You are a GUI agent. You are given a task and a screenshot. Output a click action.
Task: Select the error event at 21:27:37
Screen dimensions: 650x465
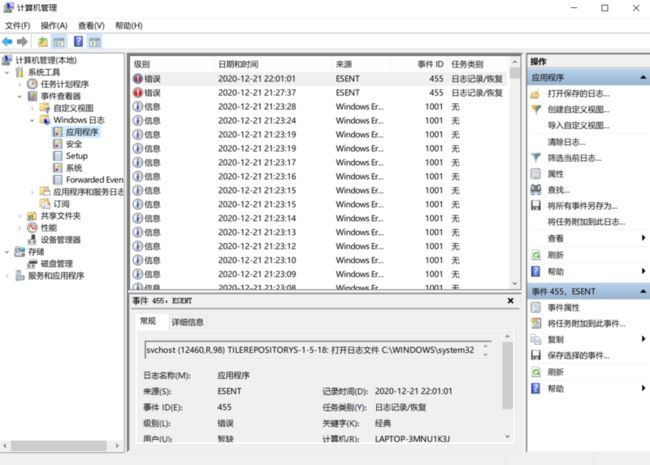click(x=319, y=93)
